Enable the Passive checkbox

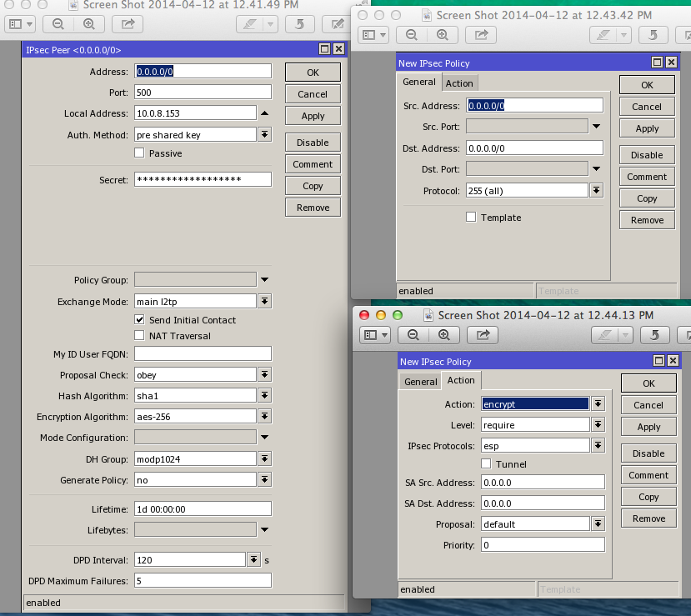tap(139, 153)
